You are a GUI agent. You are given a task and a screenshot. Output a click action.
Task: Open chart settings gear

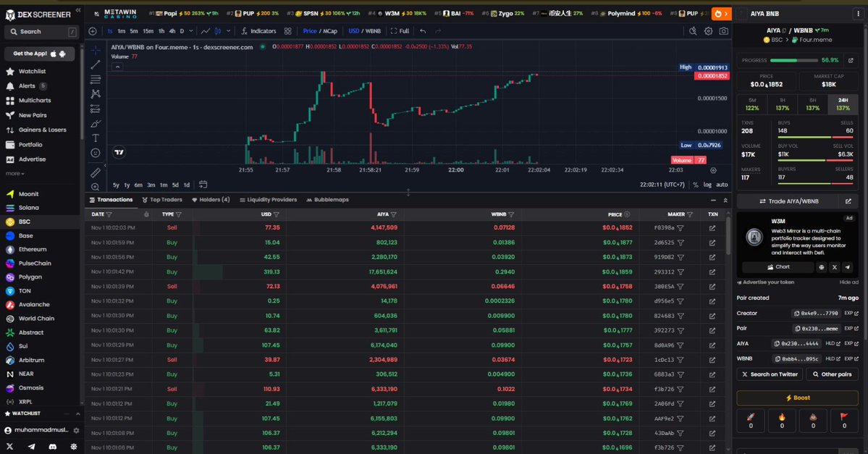tap(708, 31)
